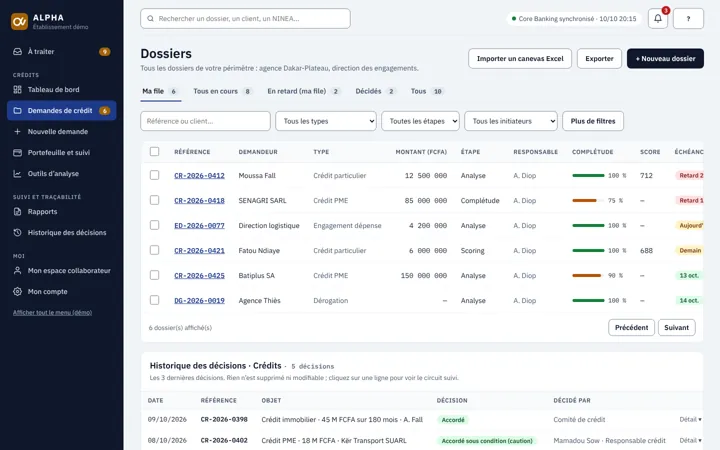Check the box for CR-2026-0412
Viewport: 720px width, 450px height.
point(154,175)
